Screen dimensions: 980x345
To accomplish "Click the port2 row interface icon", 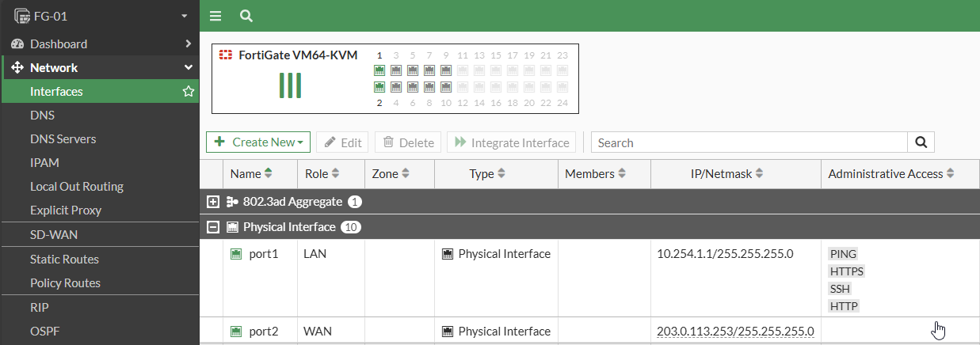I will 236,332.
